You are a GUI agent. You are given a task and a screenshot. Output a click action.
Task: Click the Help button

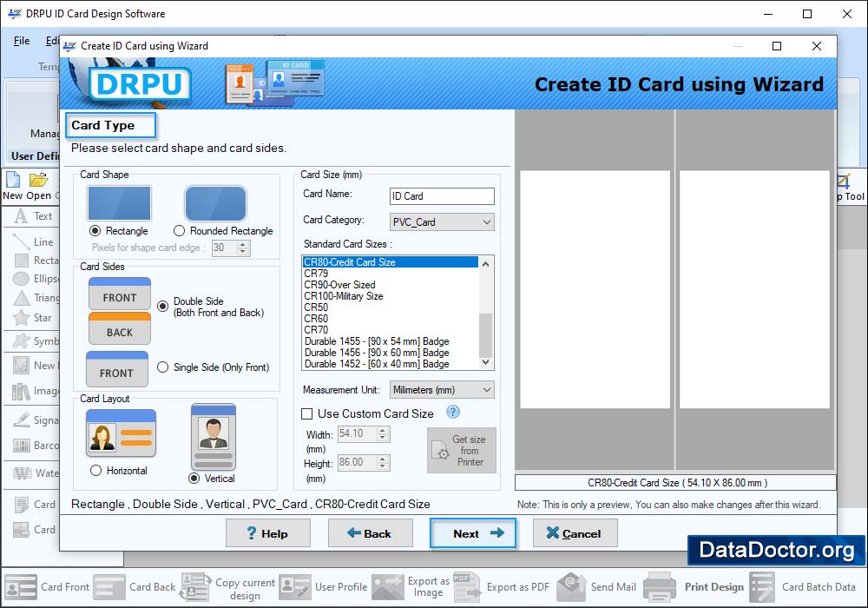[x=268, y=533]
